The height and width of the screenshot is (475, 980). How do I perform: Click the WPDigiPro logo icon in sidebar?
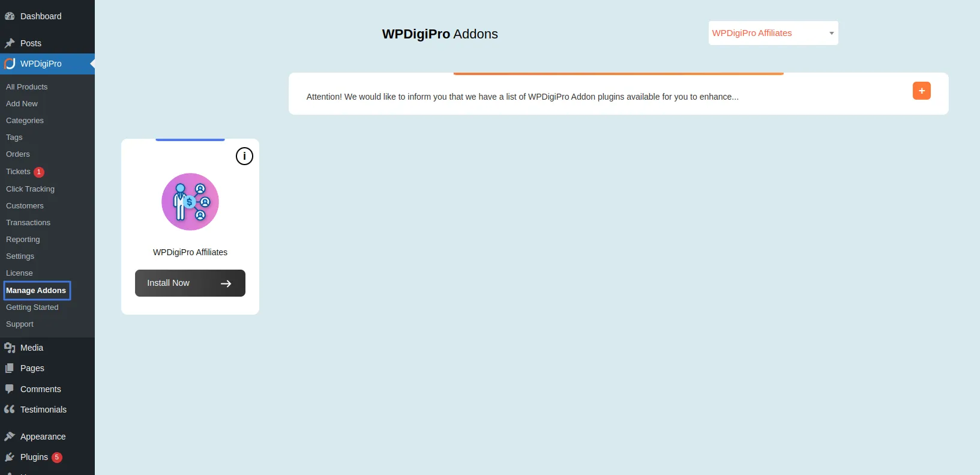10,64
